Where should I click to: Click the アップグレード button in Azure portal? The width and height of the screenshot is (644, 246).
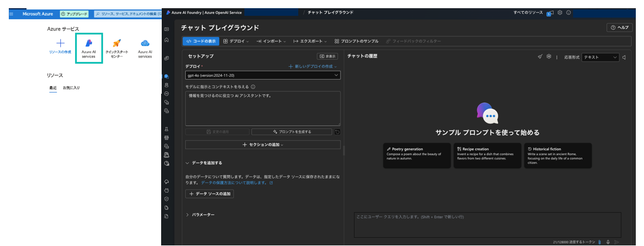pyautogui.click(x=74, y=14)
